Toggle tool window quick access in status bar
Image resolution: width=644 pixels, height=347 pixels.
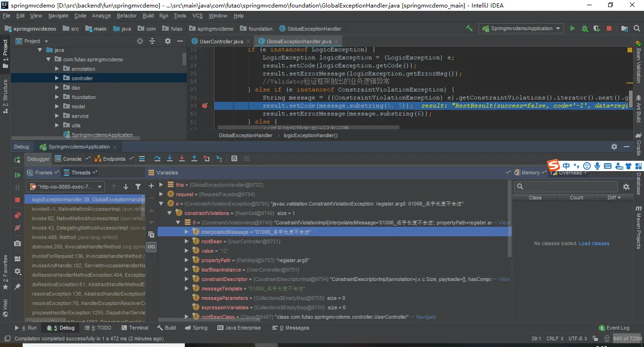tap(7, 339)
